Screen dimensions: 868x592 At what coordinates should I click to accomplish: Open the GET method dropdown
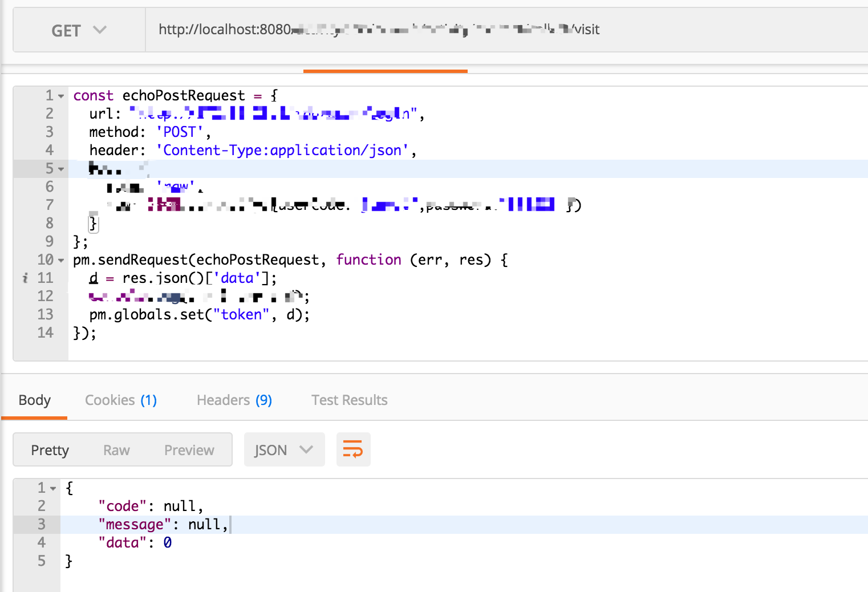coord(79,30)
